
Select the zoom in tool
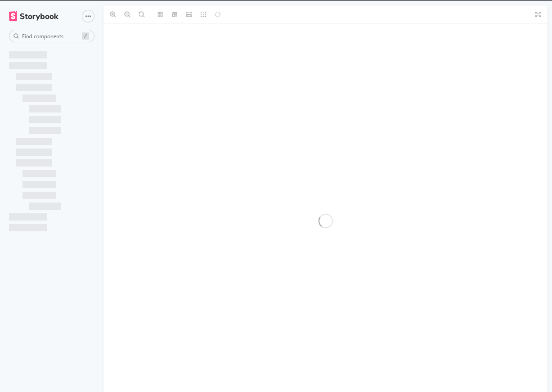tap(113, 14)
